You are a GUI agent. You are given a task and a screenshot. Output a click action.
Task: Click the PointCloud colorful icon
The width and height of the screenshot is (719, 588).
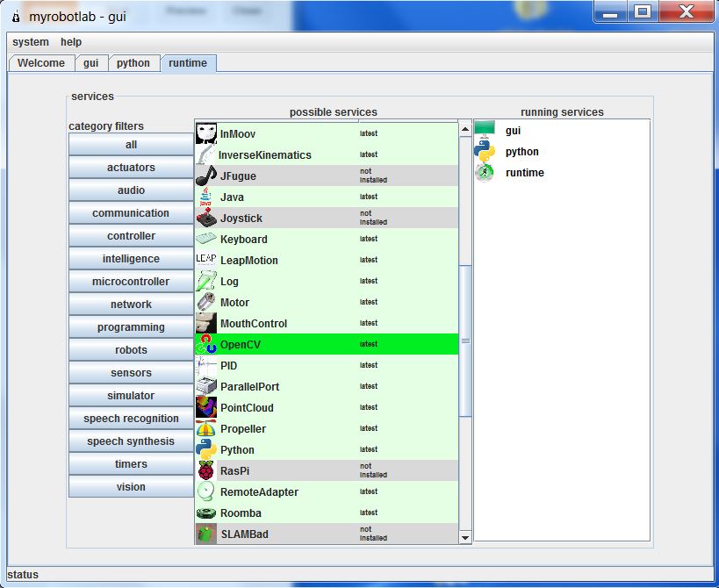click(206, 407)
